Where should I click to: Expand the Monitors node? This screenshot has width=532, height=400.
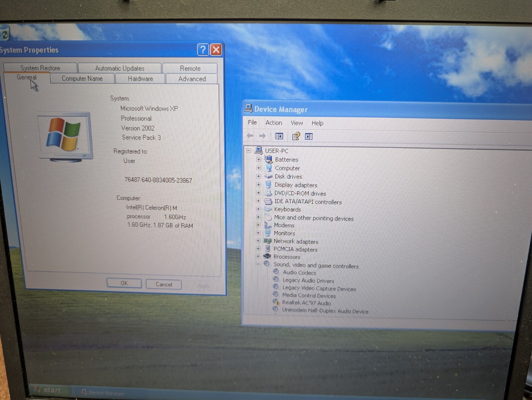(x=258, y=233)
